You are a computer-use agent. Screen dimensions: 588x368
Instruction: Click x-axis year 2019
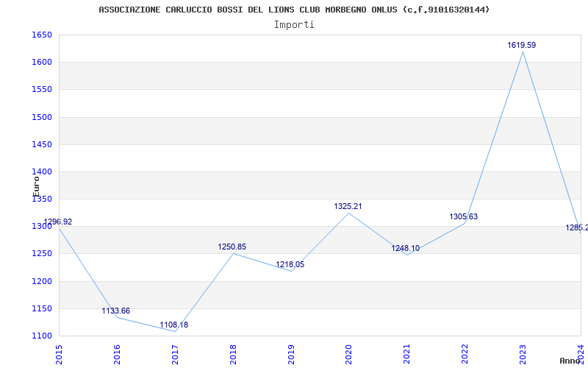[291, 353]
